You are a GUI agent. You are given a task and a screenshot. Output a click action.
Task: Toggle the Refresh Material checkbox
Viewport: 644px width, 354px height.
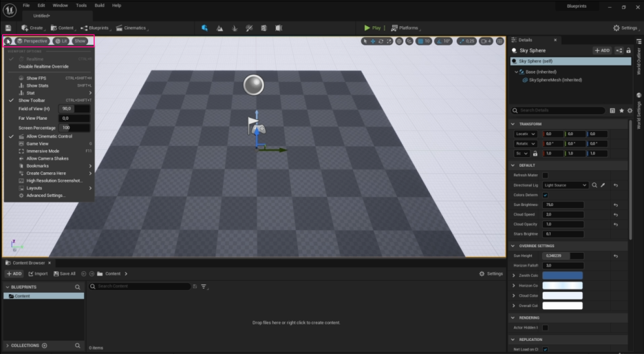(545, 175)
